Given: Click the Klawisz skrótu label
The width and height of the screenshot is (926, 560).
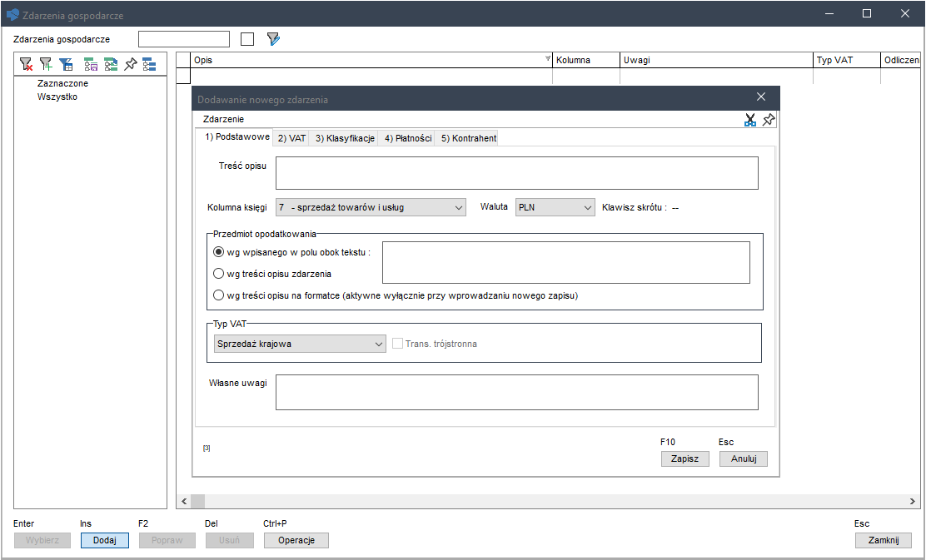Looking at the screenshot, I should click(635, 208).
